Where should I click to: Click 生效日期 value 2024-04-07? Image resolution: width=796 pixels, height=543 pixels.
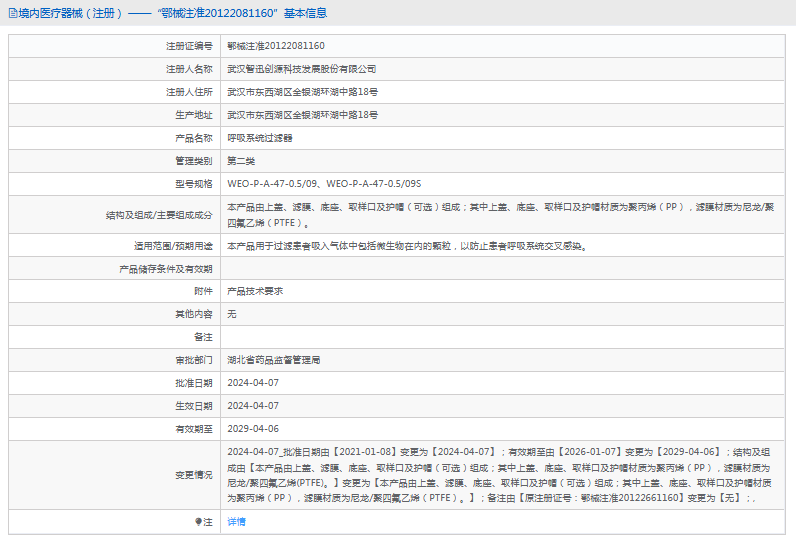pos(253,406)
